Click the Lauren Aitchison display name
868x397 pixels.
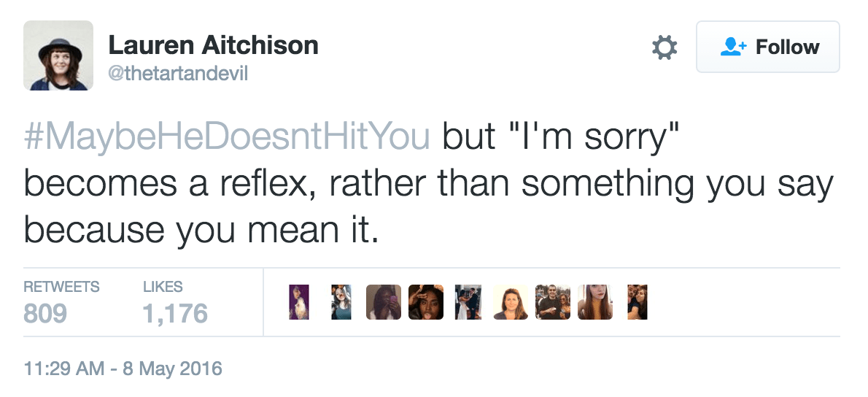point(213,46)
